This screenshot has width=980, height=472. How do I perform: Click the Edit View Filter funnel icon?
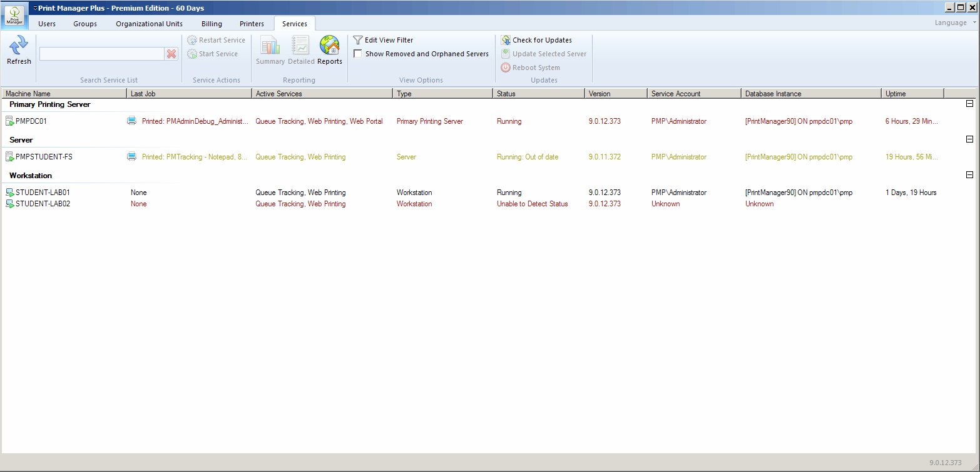(358, 40)
